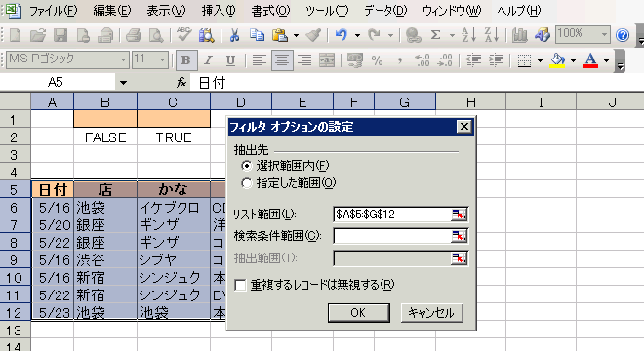
Task: Select column H header
Action: tap(470, 101)
